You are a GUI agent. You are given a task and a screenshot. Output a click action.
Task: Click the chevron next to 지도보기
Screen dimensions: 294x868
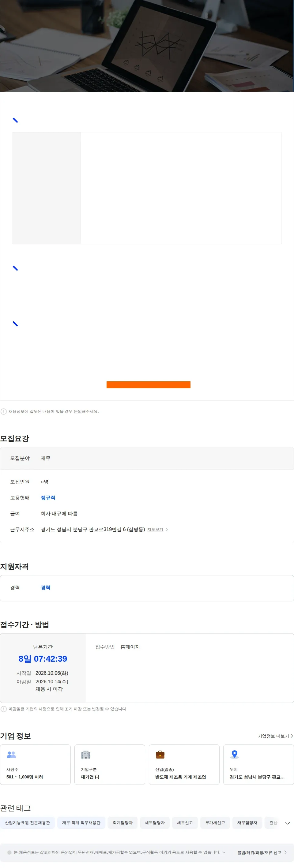[167, 529]
